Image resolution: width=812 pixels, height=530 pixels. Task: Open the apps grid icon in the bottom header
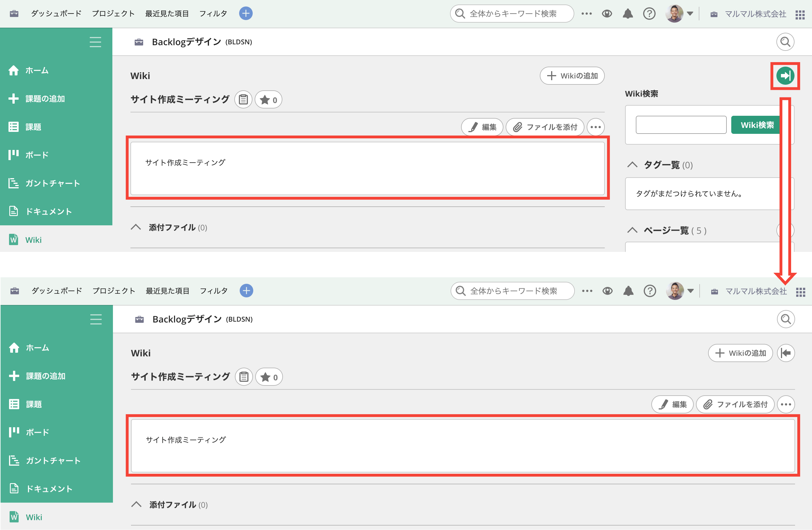801,292
